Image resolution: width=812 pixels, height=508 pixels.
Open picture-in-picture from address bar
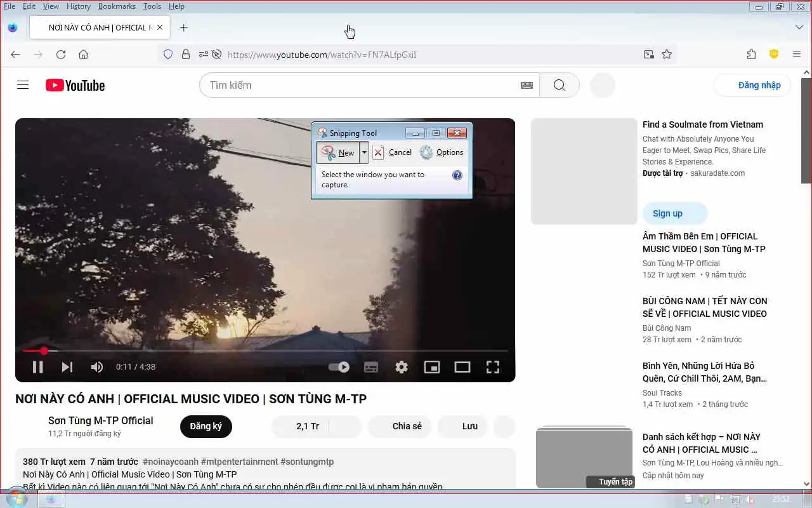tap(648, 55)
